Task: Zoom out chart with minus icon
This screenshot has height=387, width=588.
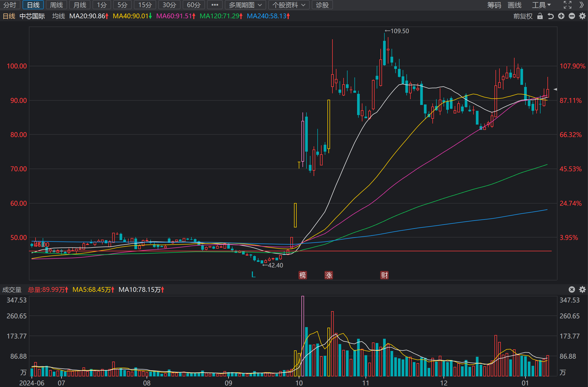Action: click(x=572, y=16)
